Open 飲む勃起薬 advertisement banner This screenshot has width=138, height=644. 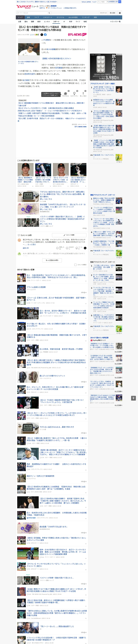pos(106,67)
